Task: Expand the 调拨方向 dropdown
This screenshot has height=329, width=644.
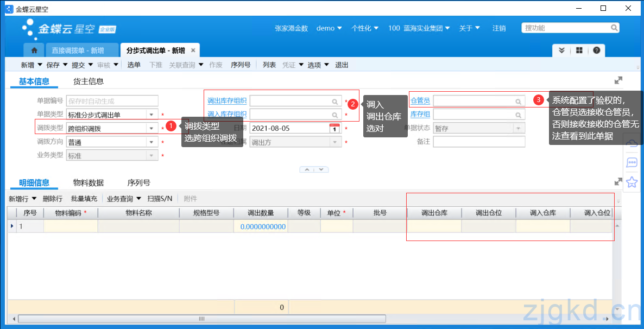Action: tap(151, 142)
